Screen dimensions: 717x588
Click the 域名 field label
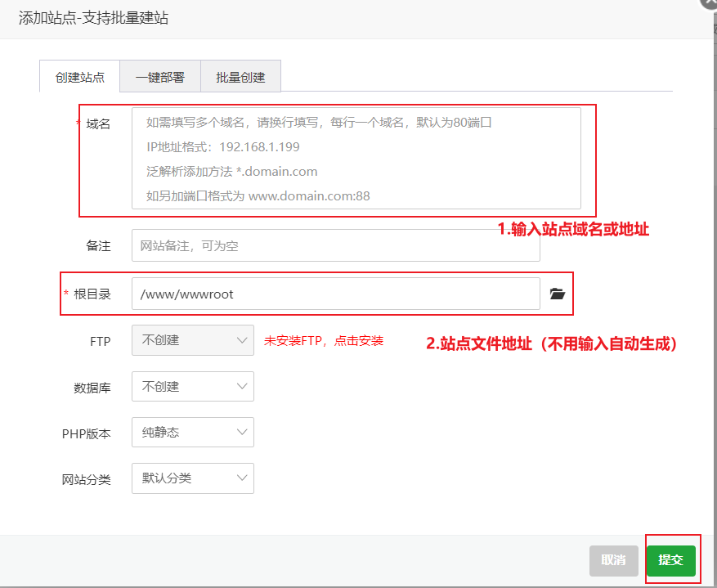point(98,123)
